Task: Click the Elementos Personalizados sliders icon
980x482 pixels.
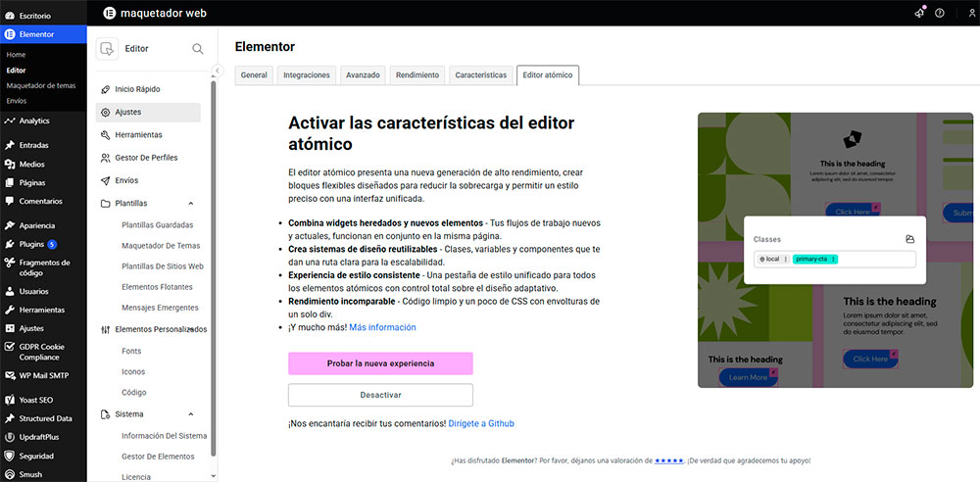Action: pos(105,329)
